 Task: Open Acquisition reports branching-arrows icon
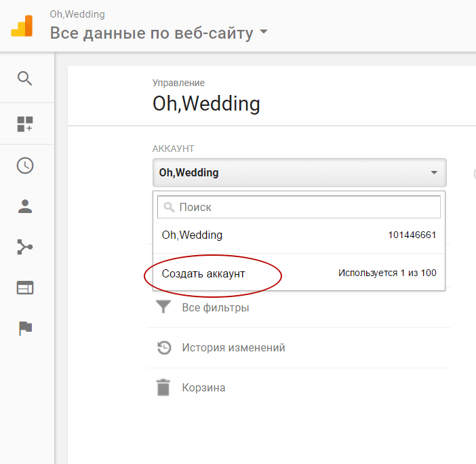pos(25,247)
